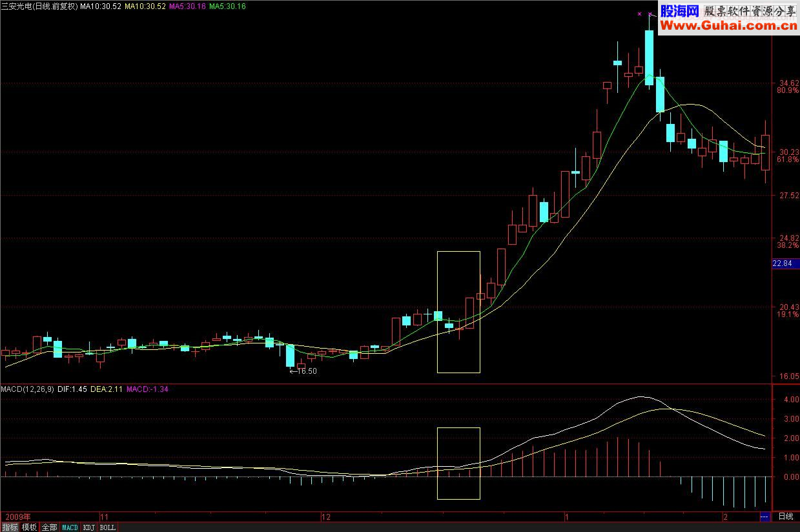Click the DIF:1.45 value
The width and height of the screenshot is (800, 532).
[72, 389]
